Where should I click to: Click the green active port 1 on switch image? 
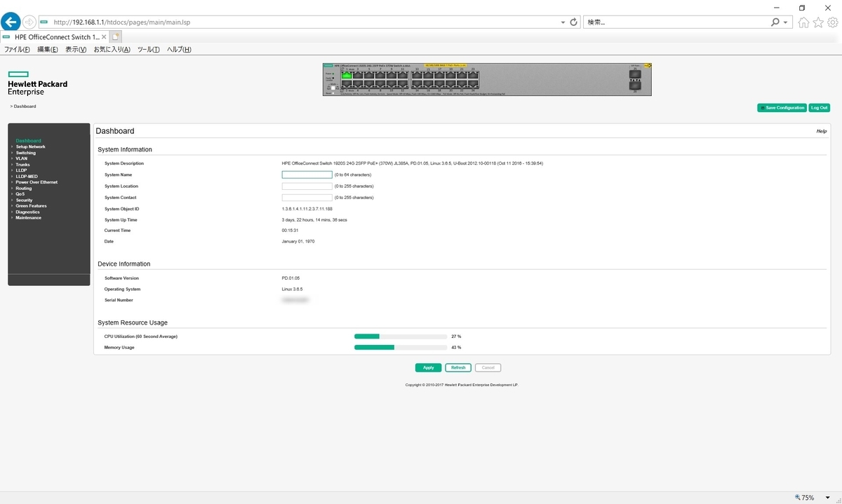click(x=346, y=75)
